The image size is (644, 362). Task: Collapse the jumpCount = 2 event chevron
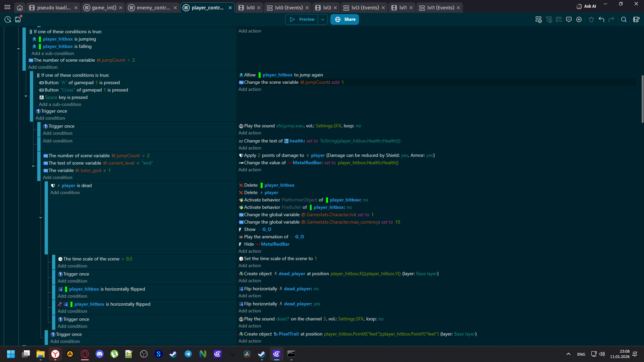[33, 166]
